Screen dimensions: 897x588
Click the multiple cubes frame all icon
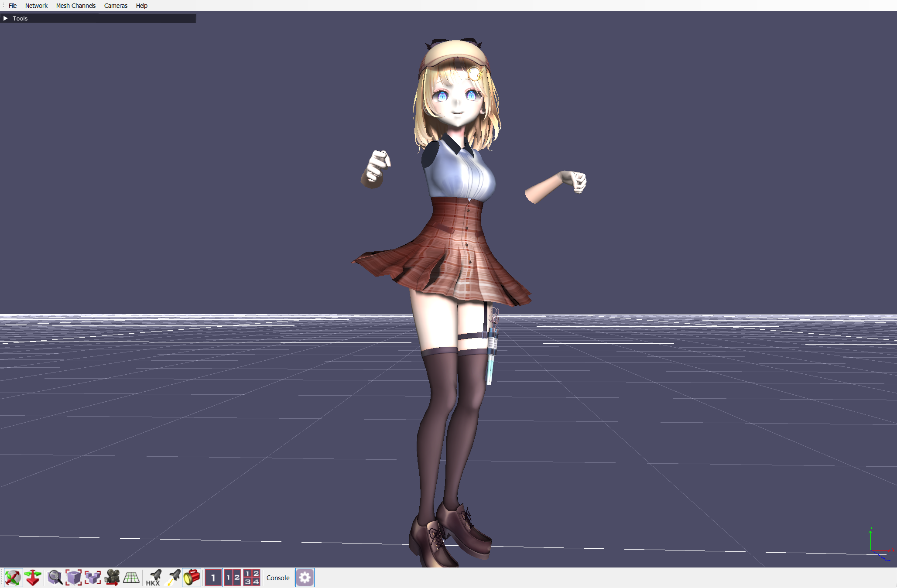92,578
